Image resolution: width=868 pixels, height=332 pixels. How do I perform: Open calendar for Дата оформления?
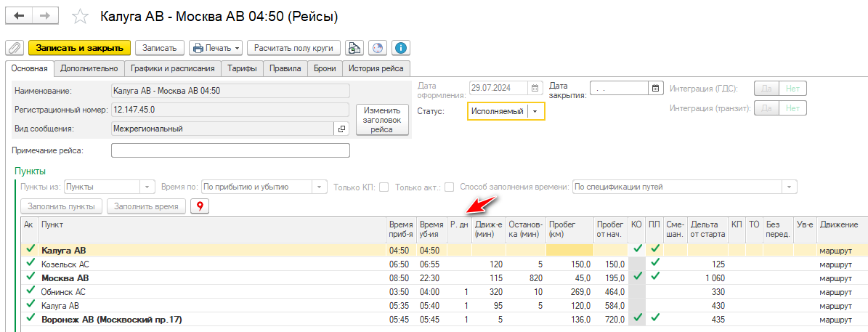coord(536,88)
